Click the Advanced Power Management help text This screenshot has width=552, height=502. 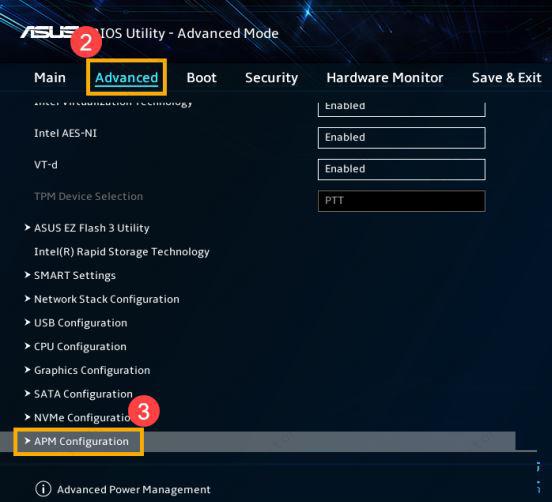click(x=134, y=489)
